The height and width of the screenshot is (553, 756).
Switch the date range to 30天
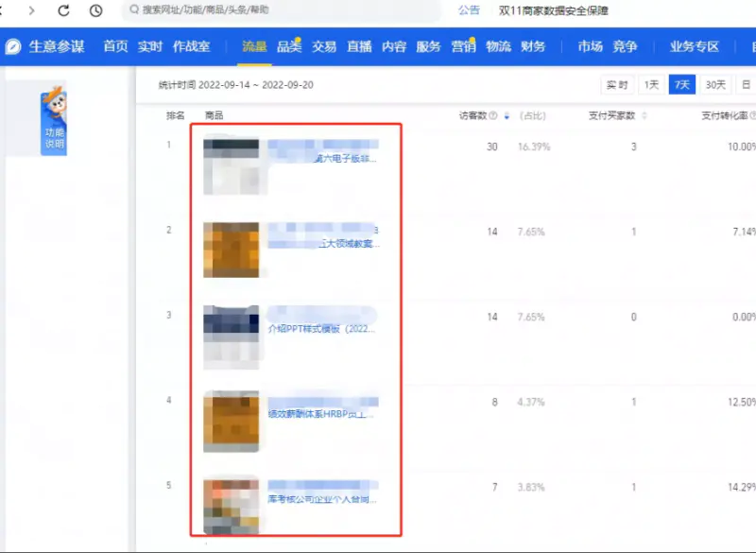pos(716,84)
